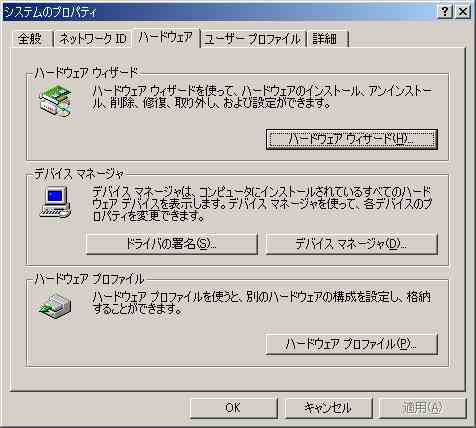
Task: Click the キャンセル button
Action: tap(328, 407)
